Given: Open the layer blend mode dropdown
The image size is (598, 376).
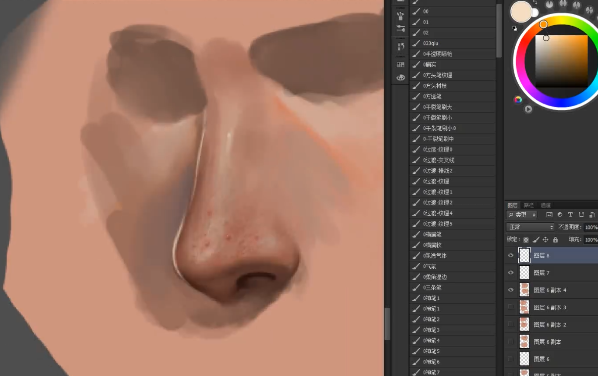Looking at the screenshot, I should 530,227.
